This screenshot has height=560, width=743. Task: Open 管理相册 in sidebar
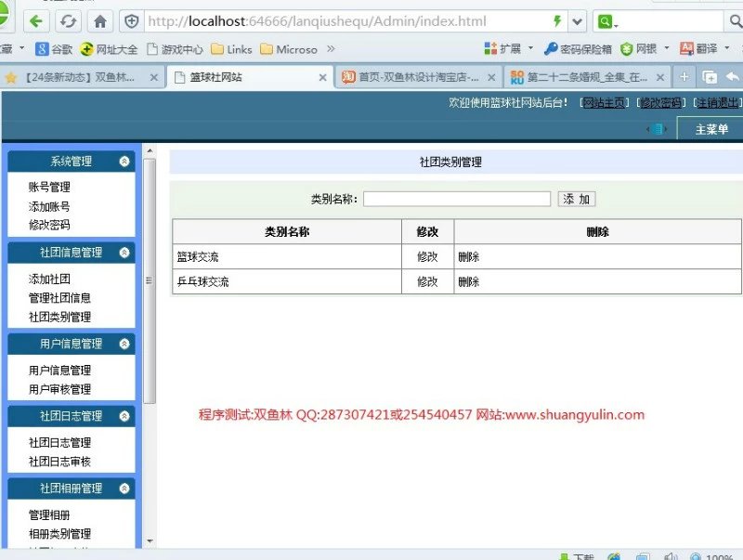49,515
